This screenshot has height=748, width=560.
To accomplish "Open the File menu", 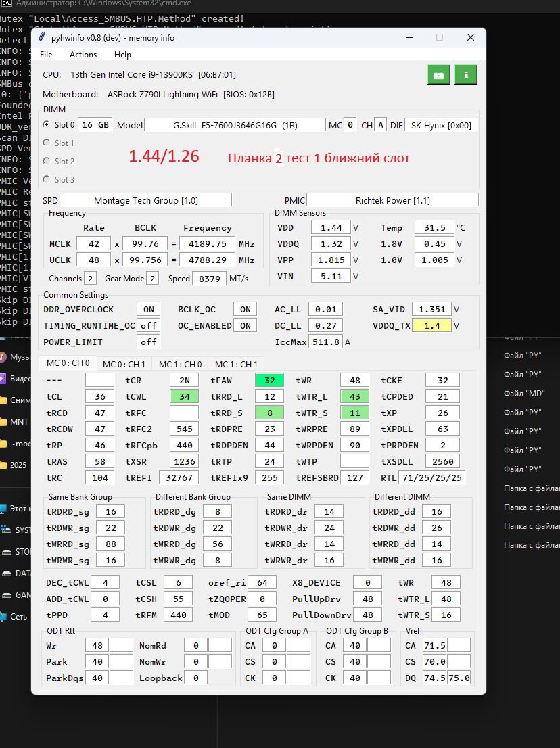I will (46, 55).
